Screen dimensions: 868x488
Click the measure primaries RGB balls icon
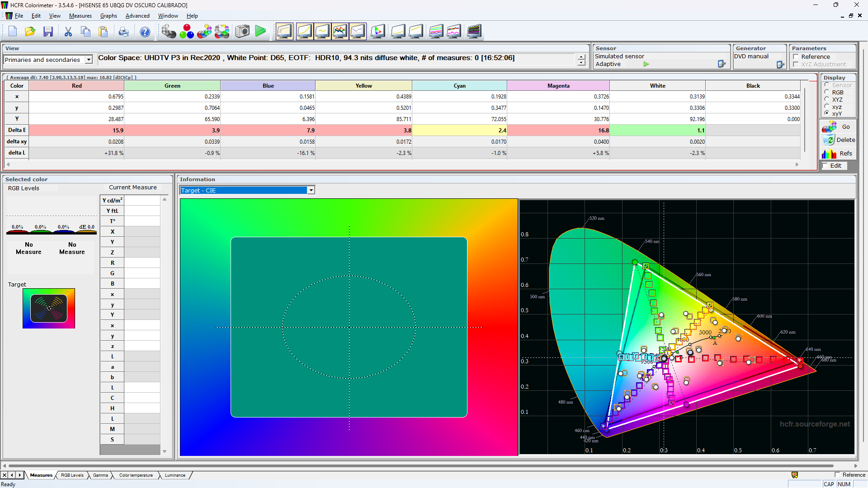click(186, 32)
